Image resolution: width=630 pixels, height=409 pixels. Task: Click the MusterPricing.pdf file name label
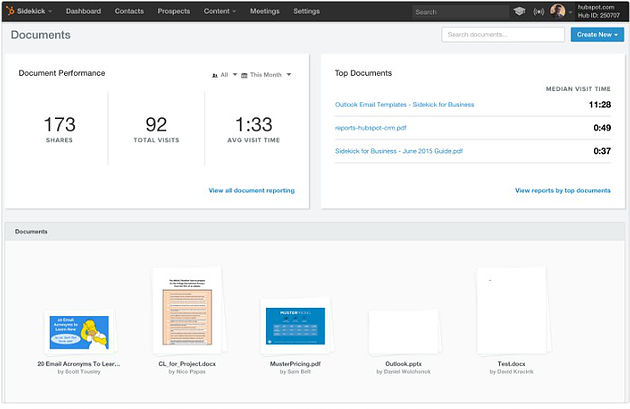coord(295,364)
